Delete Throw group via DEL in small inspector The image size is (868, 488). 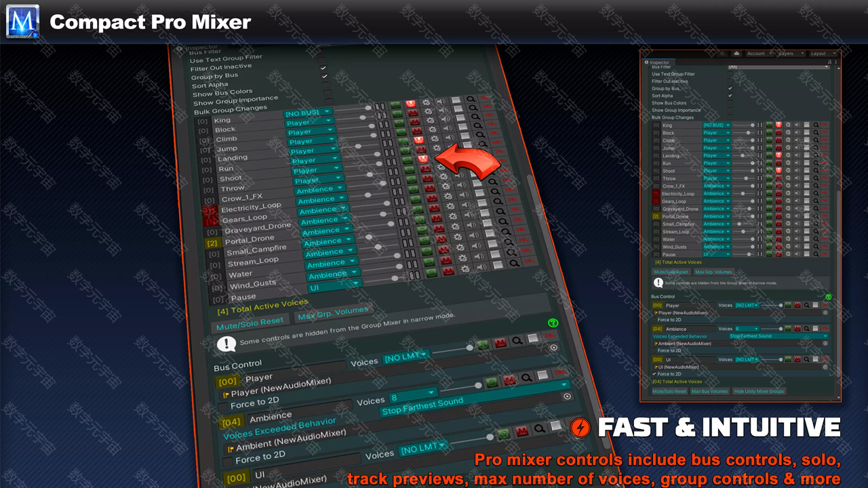825,178
